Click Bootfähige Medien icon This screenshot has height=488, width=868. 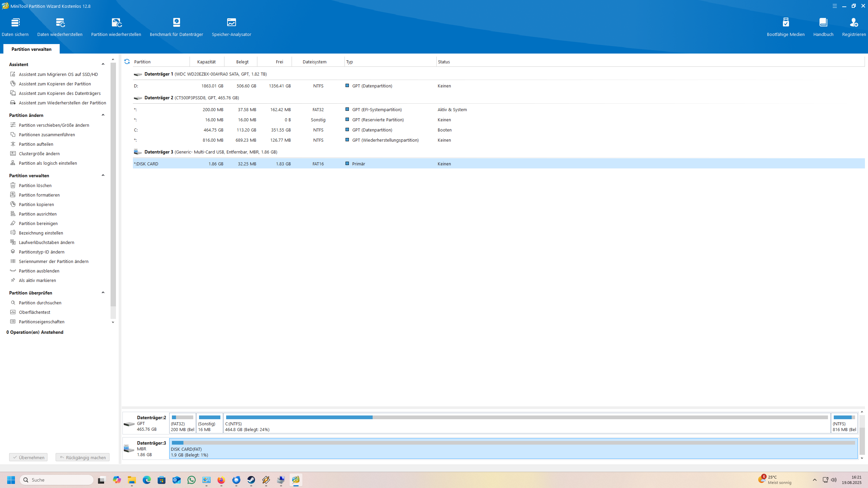pos(786,23)
